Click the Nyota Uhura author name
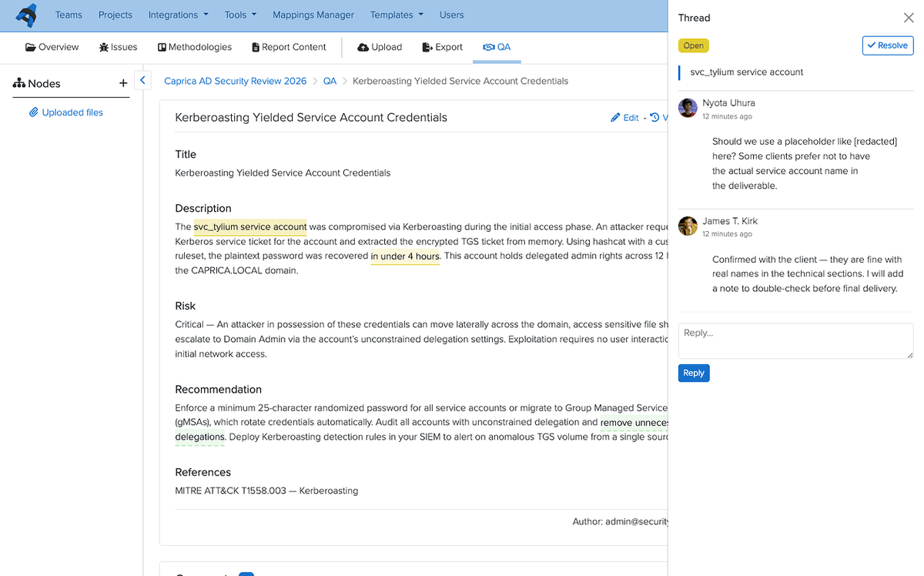The image size is (924, 576). [728, 103]
